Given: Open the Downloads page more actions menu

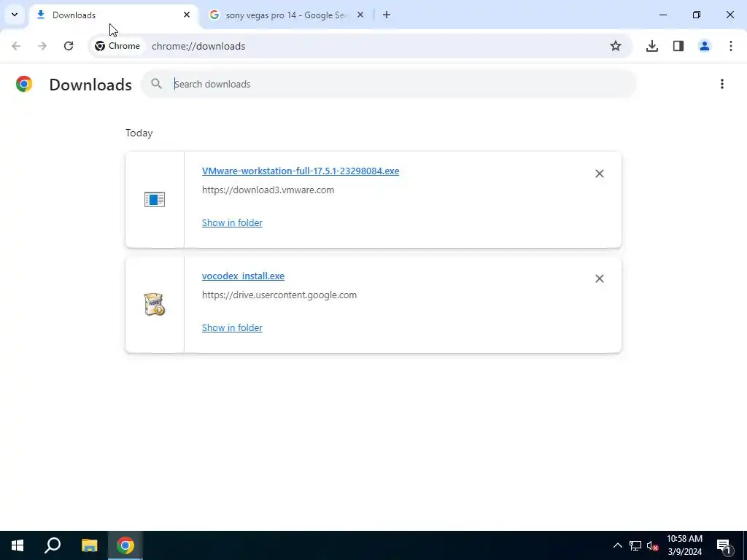Looking at the screenshot, I should tap(722, 84).
